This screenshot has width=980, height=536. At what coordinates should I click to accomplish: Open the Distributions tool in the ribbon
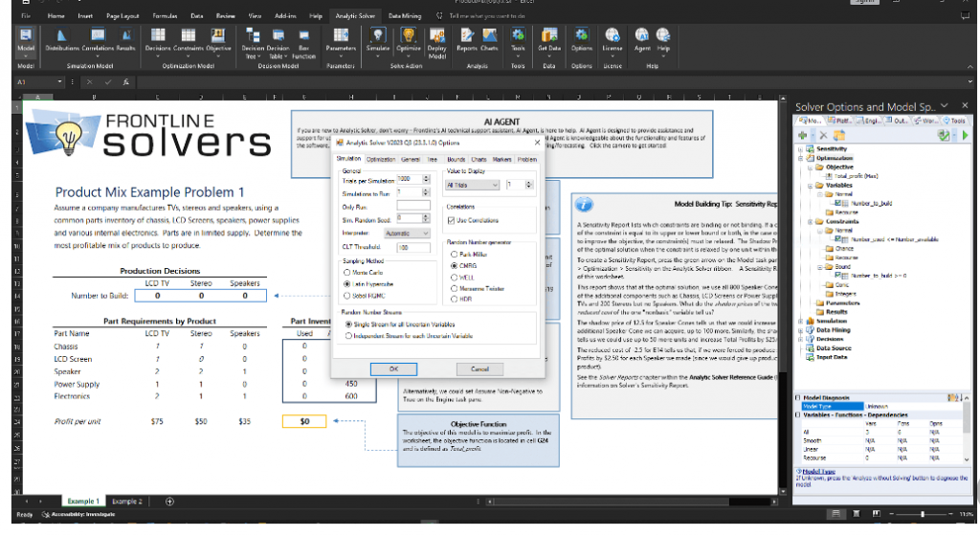(x=62, y=40)
